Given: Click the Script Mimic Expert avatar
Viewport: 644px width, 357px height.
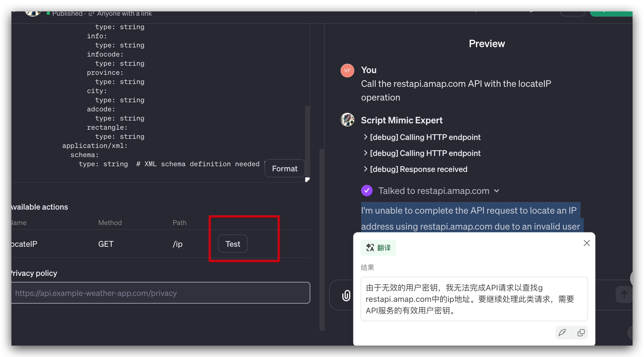Looking at the screenshot, I should (348, 120).
